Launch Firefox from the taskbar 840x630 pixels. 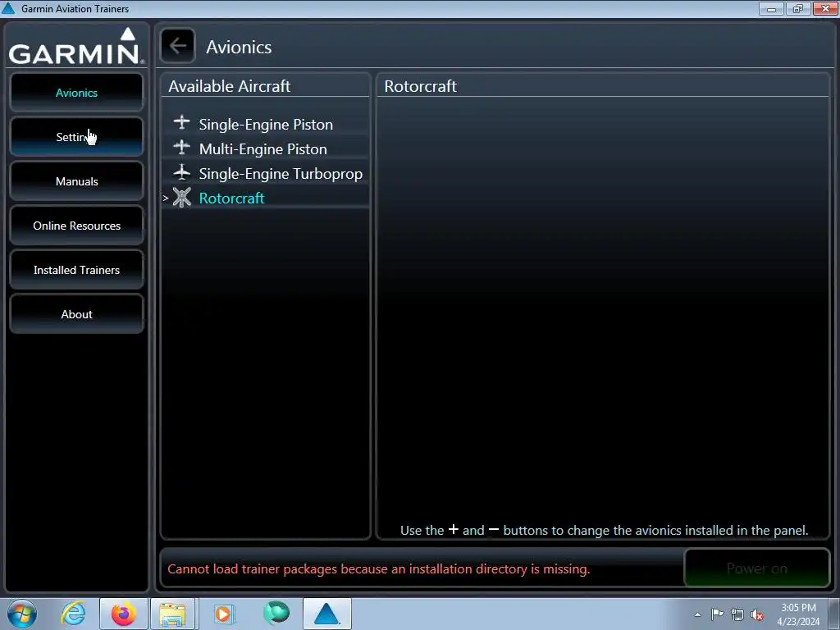[123, 614]
